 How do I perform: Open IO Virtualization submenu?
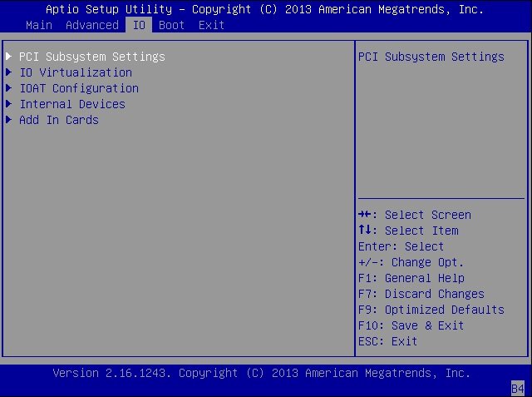click(x=76, y=72)
